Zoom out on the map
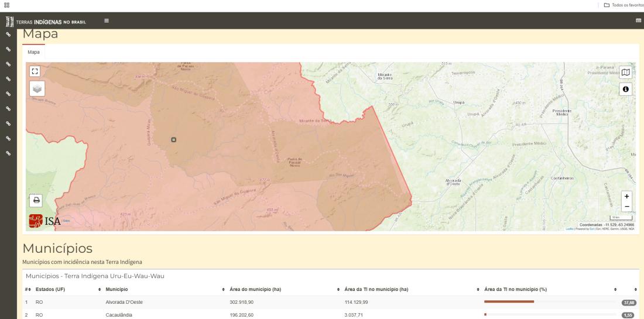 point(627,206)
